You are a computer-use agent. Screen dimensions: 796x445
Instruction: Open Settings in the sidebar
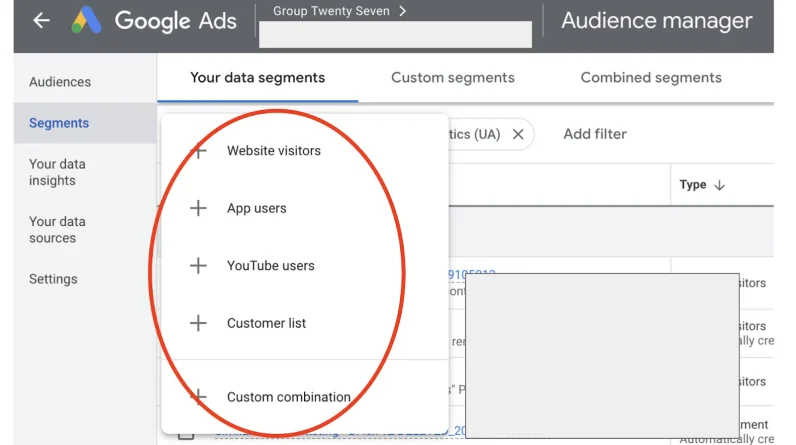point(53,279)
